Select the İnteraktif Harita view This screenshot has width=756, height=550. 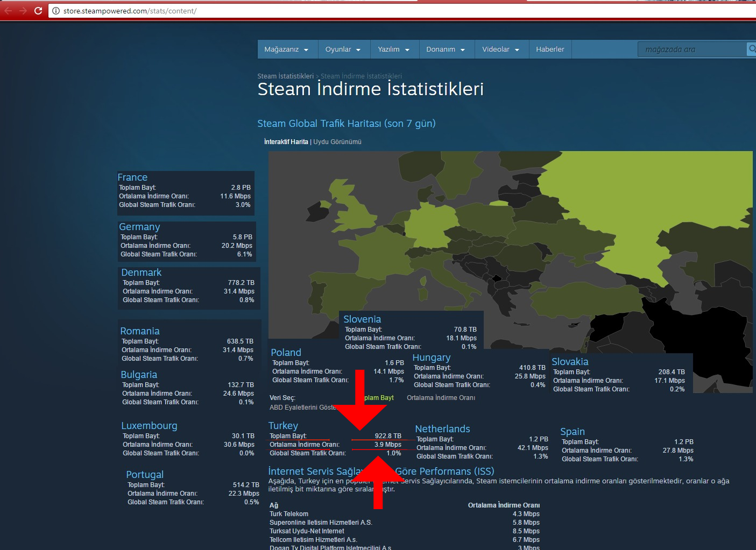286,142
